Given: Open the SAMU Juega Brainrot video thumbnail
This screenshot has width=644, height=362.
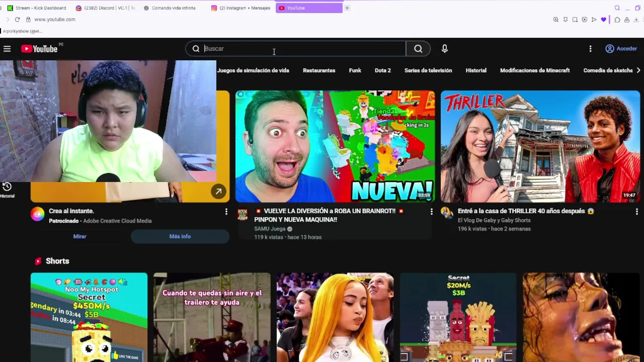Looking at the screenshot, I should pyautogui.click(x=335, y=146).
